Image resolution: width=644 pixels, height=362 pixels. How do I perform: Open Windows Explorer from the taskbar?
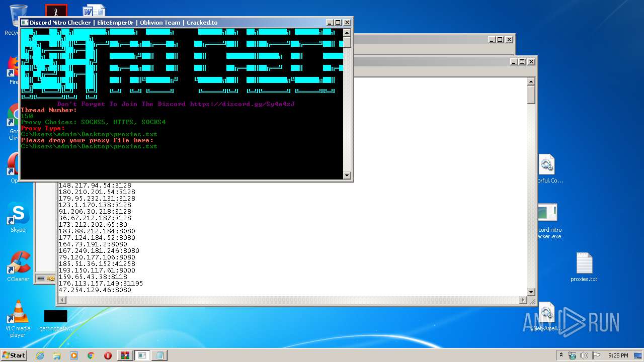click(x=57, y=355)
